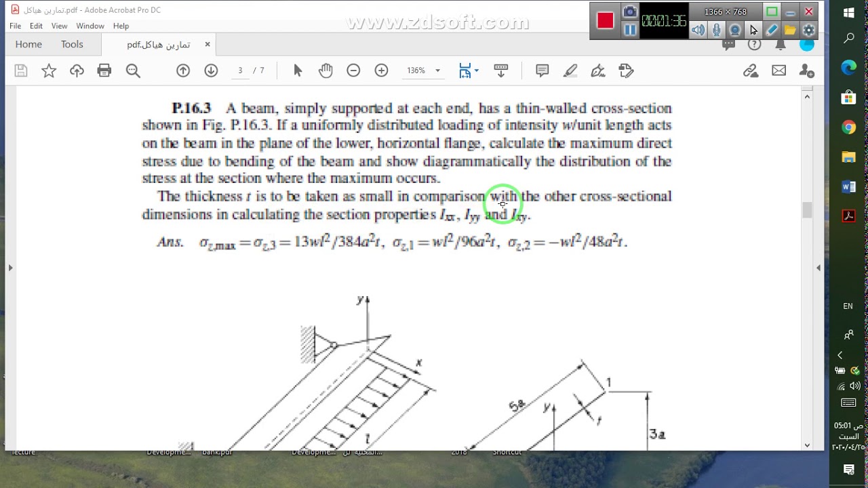
Task: Toggle microphone recording in recorder
Action: point(717,30)
